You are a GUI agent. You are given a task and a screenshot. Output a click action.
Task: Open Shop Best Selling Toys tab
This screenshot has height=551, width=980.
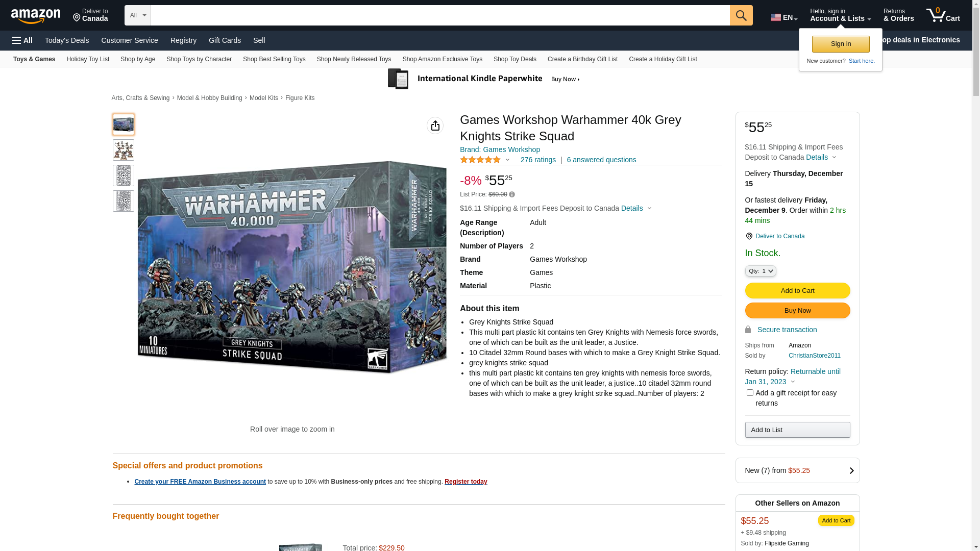point(274,59)
